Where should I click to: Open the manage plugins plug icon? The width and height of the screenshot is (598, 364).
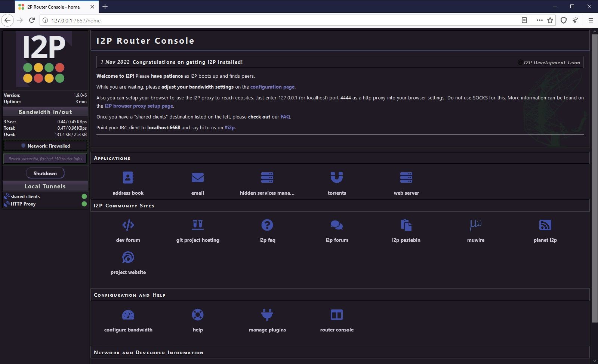coord(267,315)
